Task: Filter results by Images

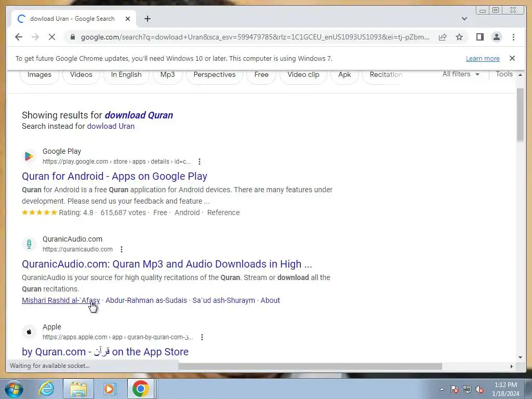Action: pyautogui.click(x=39, y=75)
